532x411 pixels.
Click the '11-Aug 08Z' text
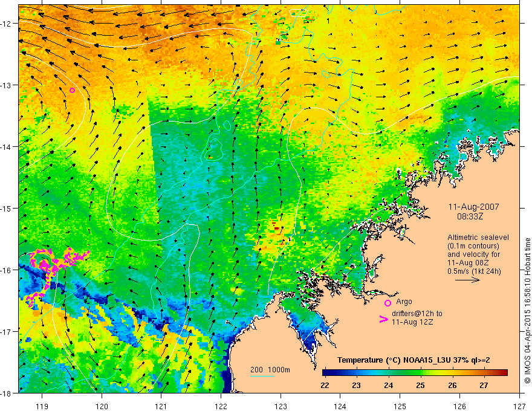point(466,263)
